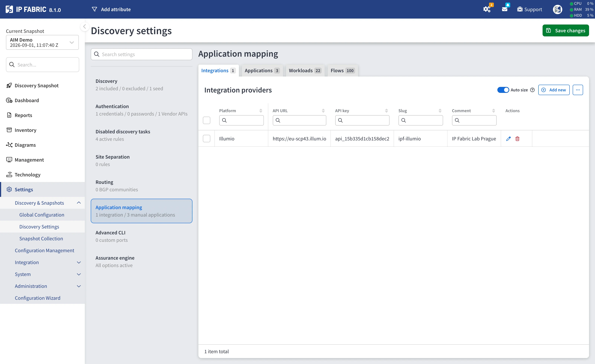Expand the System settings section
The height and width of the screenshot is (364, 595).
pyautogui.click(x=79, y=274)
